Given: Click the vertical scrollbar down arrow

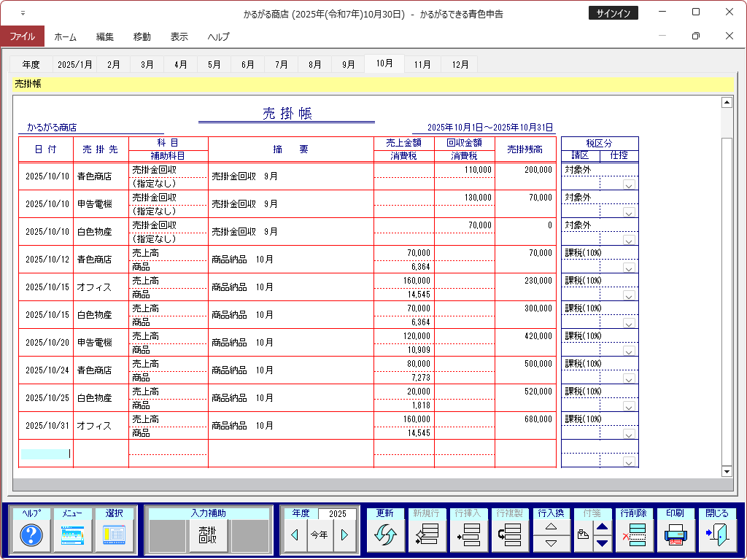Looking at the screenshot, I should pyautogui.click(x=726, y=472).
